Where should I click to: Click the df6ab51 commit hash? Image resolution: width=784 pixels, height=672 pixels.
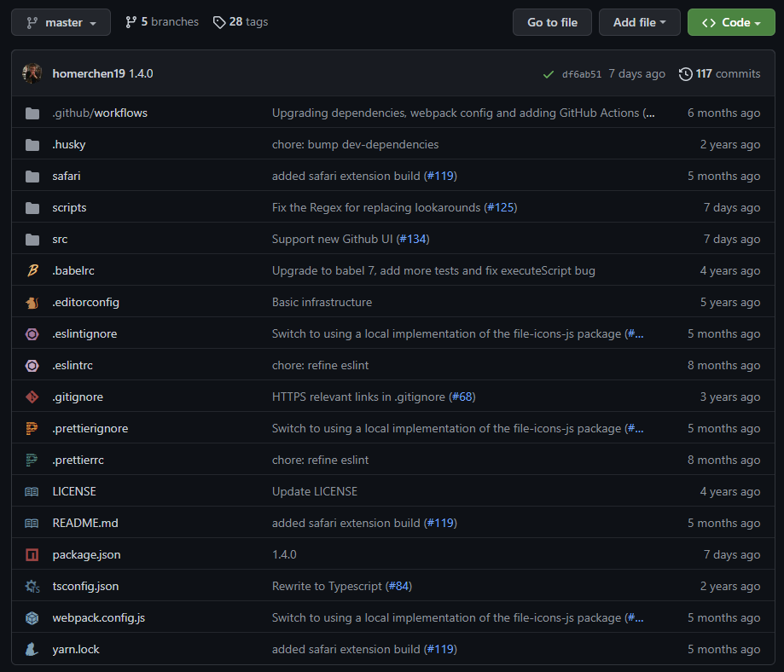pyautogui.click(x=582, y=74)
